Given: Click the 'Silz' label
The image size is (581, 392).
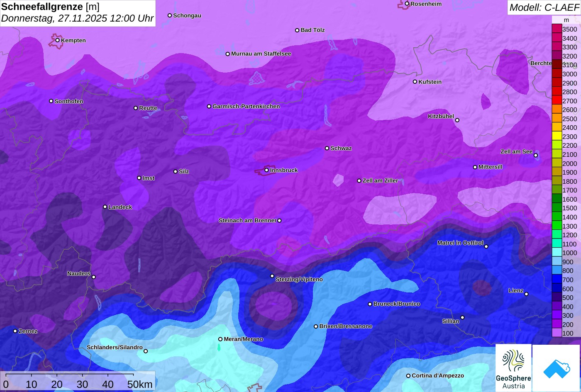Looking at the screenshot, I should (184, 171).
